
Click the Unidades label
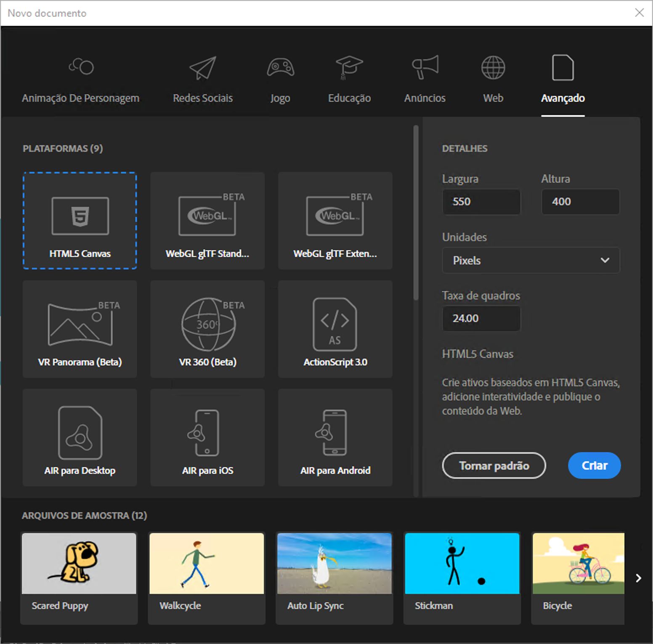pyautogui.click(x=465, y=237)
